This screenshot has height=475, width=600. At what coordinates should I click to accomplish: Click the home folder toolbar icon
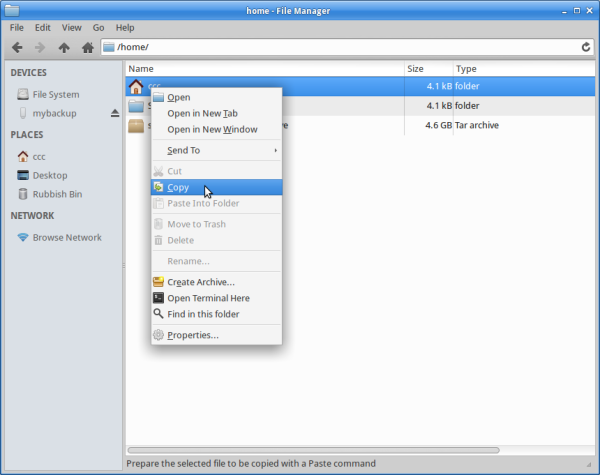click(x=88, y=47)
